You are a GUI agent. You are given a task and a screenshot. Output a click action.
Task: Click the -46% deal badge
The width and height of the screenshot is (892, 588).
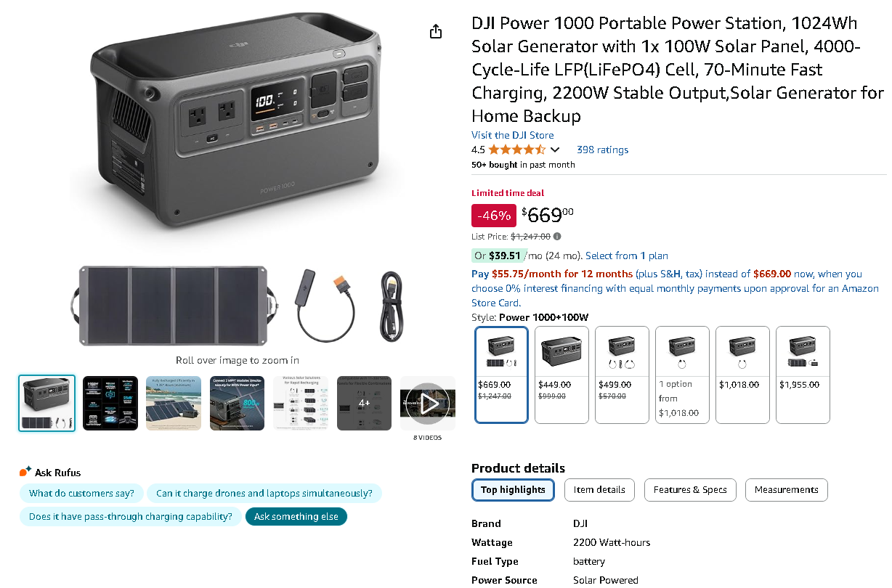[x=493, y=216]
